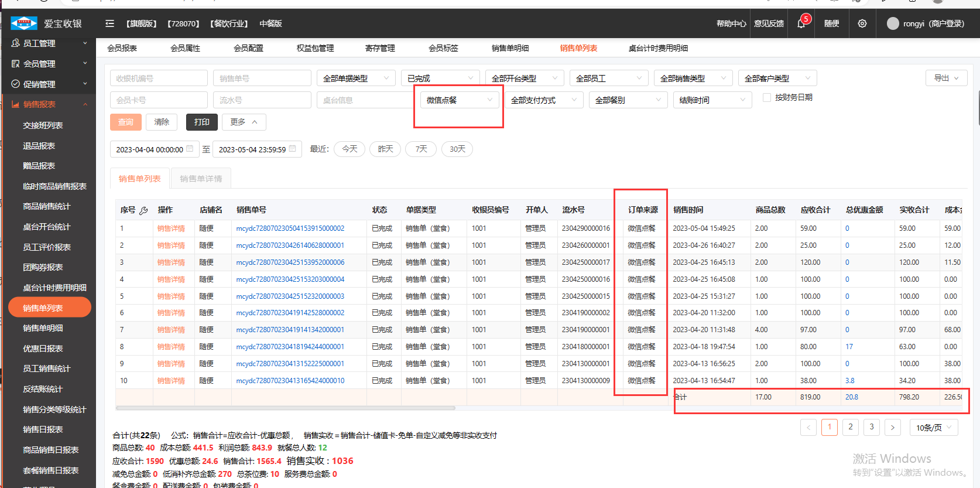This screenshot has height=488, width=980.
Task: Open the notification bell
Action: click(801, 24)
